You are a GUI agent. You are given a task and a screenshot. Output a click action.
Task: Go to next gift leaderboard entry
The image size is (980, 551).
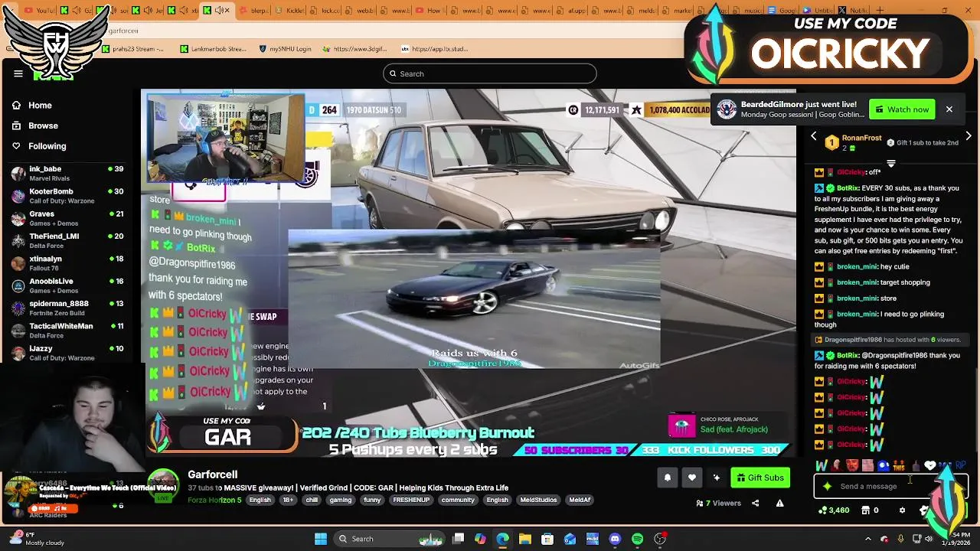tap(969, 136)
